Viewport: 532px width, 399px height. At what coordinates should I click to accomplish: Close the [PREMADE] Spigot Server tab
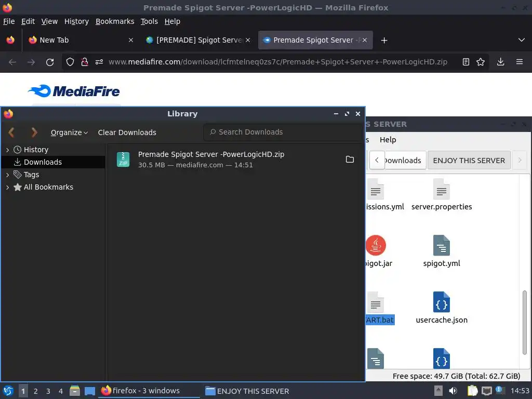(248, 40)
